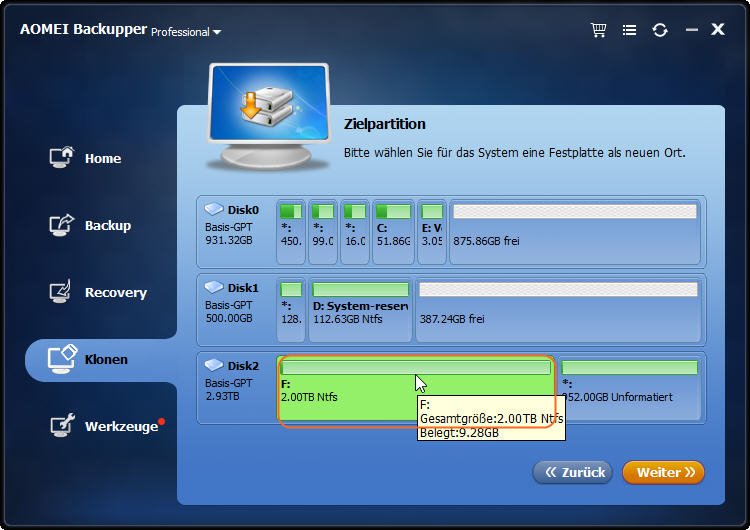The height and width of the screenshot is (530, 750).
Task: Go back with the Zurück button
Action: (573, 473)
